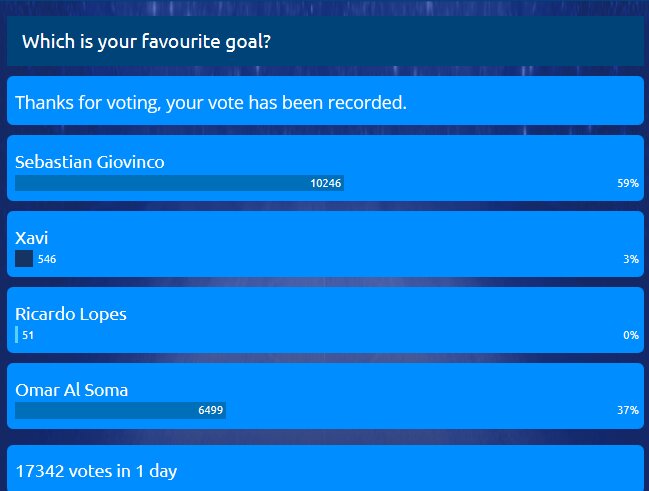
Task: Click the Sebastian Giovinco vote bar
Action: pos(179,183)
